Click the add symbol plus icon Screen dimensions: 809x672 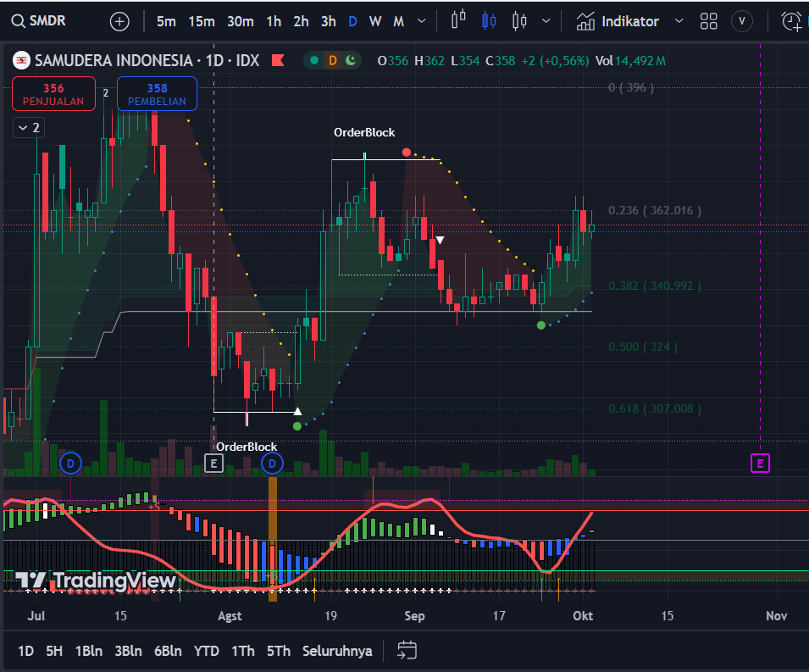(x=119, y=22)
